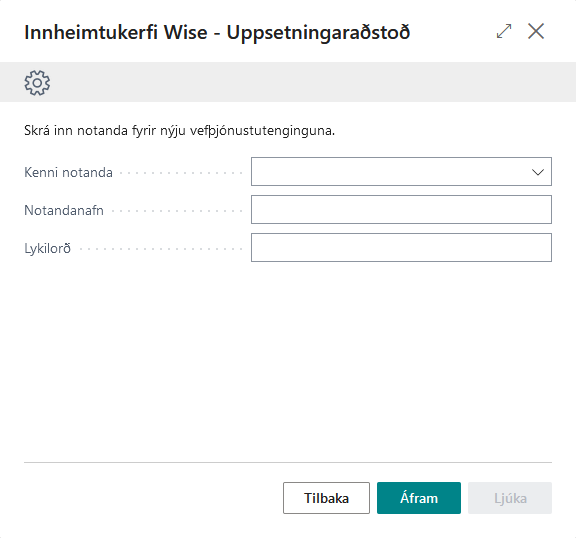
Task: Click the Lykilorð label
Action: pyautogui.click(x=47, y=249)
